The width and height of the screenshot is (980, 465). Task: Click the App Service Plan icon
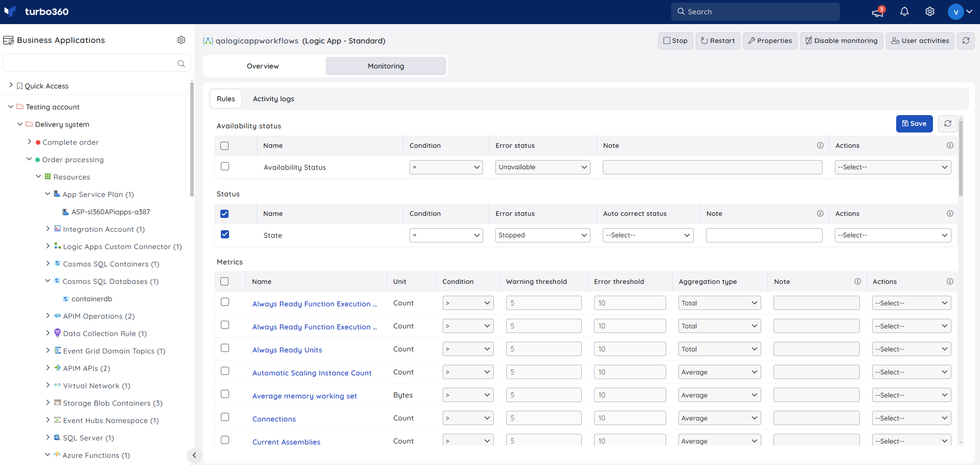(x=57, y=194)
